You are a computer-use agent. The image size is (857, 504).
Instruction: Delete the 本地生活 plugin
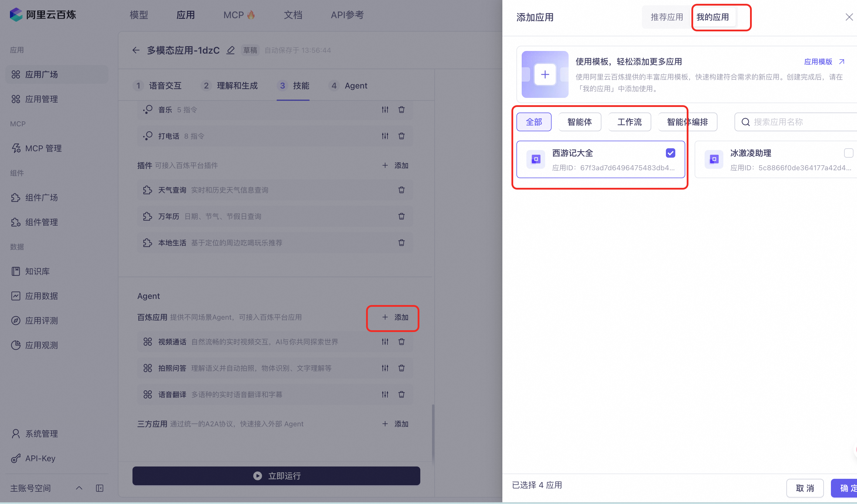402,243
